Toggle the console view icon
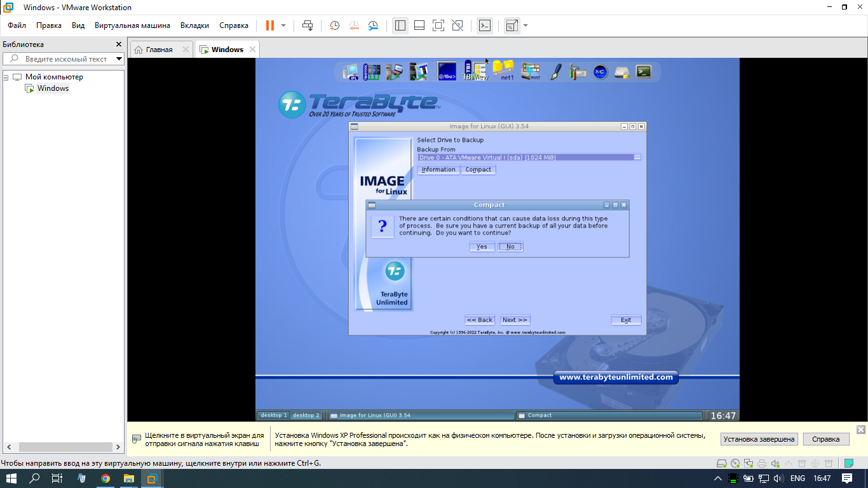 (x=485, y=25)
